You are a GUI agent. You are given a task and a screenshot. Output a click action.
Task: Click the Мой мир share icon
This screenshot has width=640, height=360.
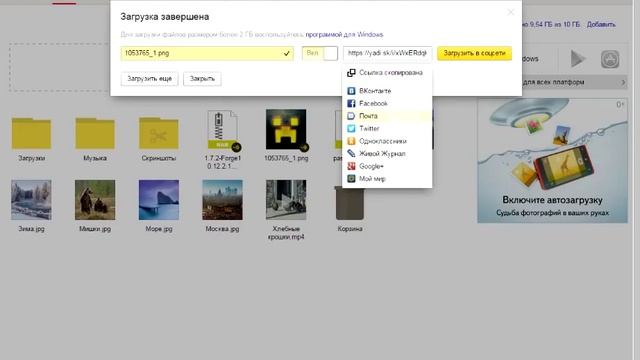click(x=351, y=179)
